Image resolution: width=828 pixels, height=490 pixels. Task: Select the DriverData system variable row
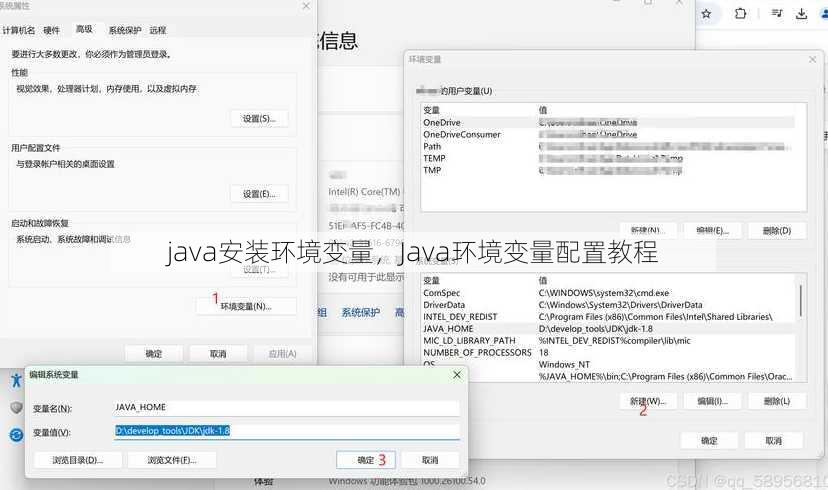tap(608, 305)
